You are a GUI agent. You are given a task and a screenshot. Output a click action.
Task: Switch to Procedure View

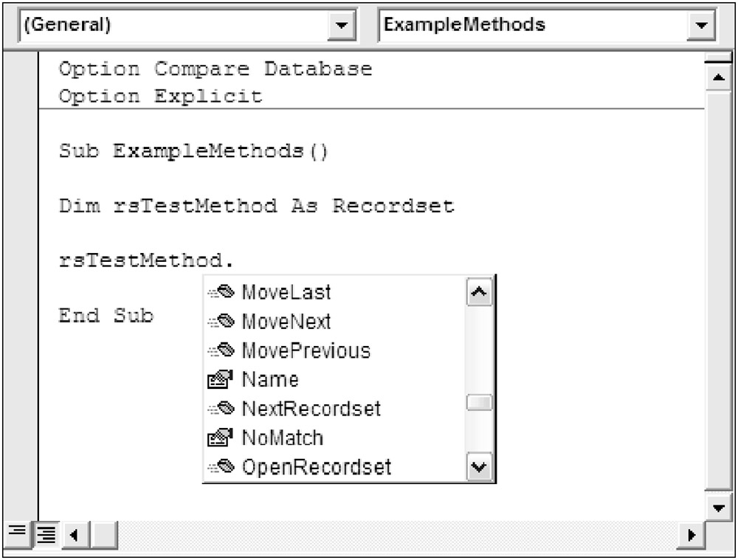[x=16, y=532]
